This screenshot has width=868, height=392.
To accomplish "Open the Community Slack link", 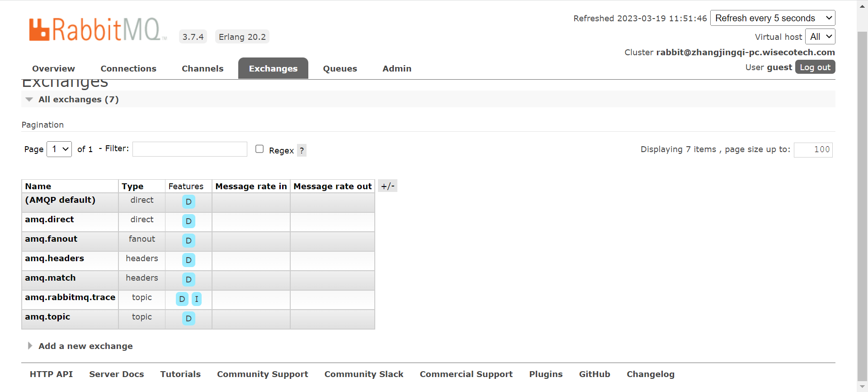I will [364, 374].
